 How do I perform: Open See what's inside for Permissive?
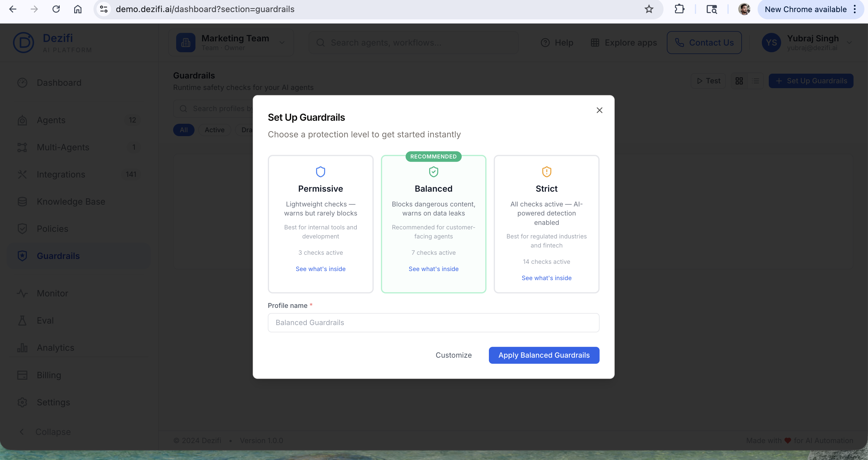point(320,269)
